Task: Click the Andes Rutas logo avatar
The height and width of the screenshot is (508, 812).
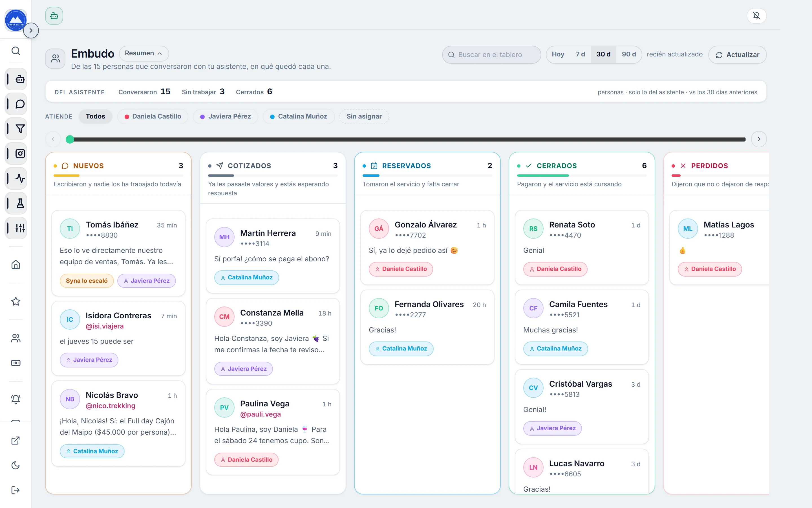Action: pyautogui.click(x=16, y=20)
